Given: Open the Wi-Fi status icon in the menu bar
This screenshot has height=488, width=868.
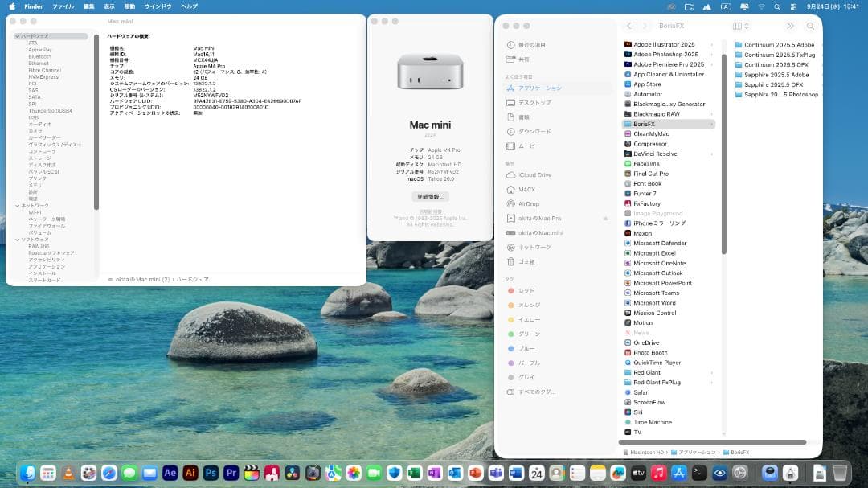Looking at the screenshot, I should [761, 6].
